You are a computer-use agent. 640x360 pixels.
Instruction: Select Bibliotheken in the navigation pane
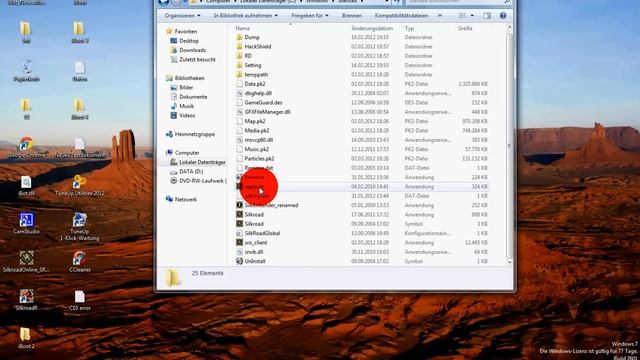pyautogui.click(x=189, y=78)
